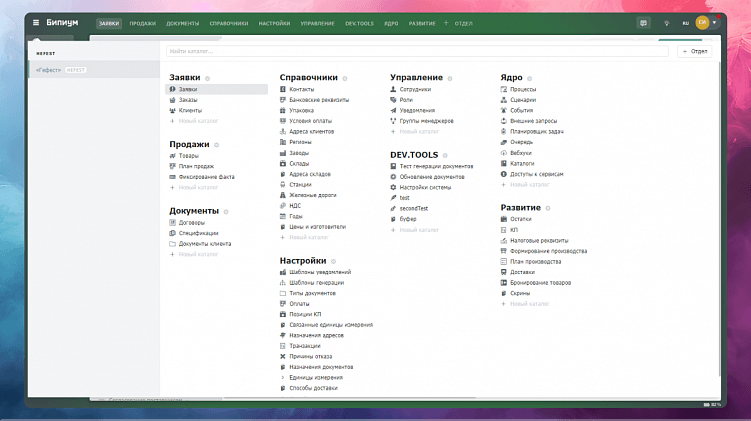Open the Спецификации catalog
751x421 pixels.
(198, 233)
